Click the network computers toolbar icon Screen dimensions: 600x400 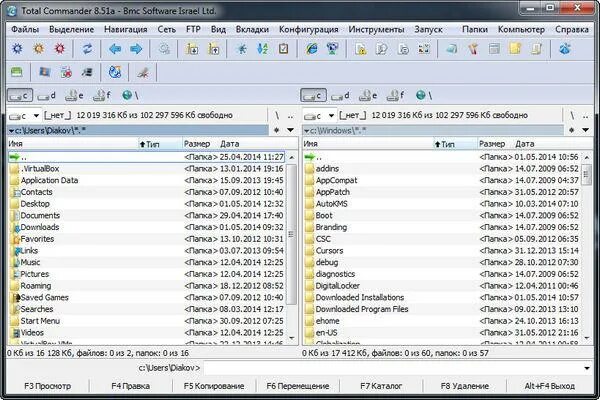pos(333,49)
